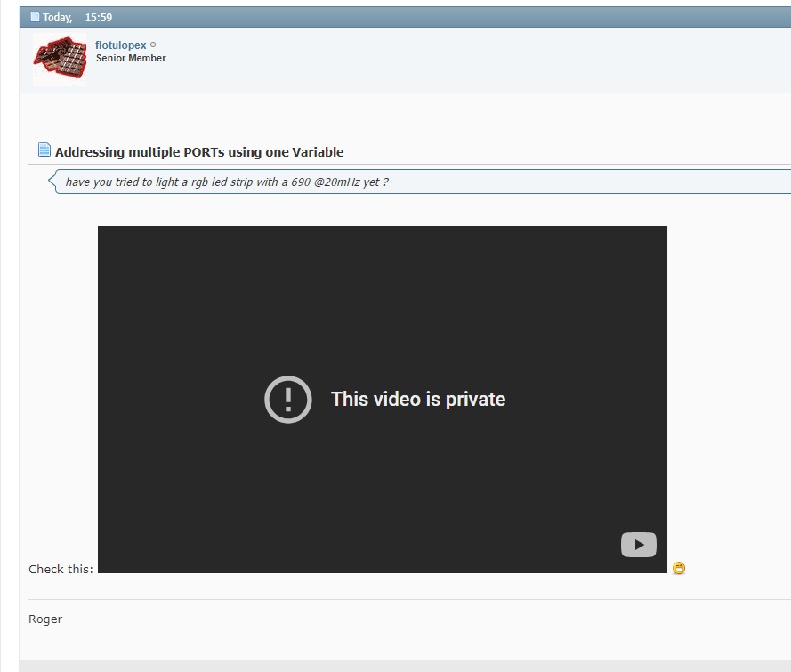Click the exclamation warning icon in video
Image resolution: width=791 pixels, height=672 pixels.
288,400
